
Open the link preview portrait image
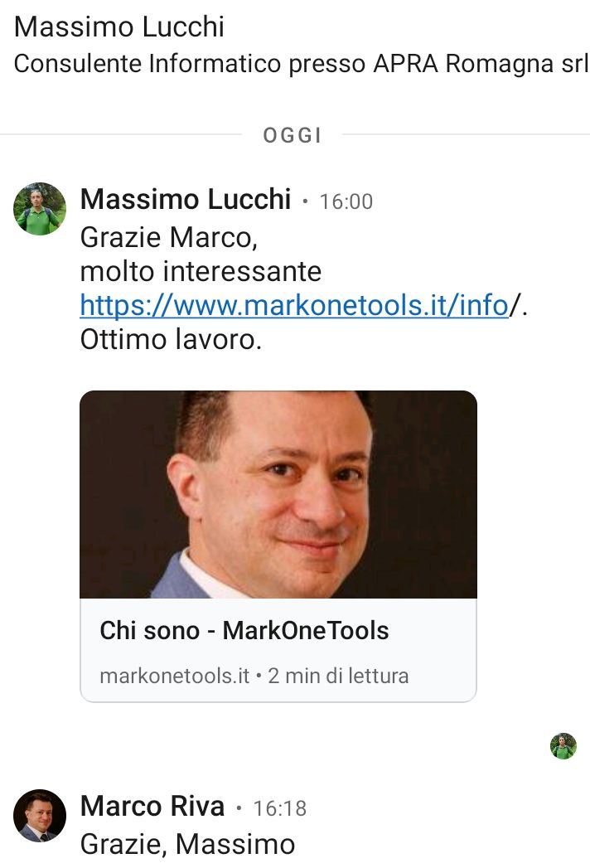click(x=278, y=494)
